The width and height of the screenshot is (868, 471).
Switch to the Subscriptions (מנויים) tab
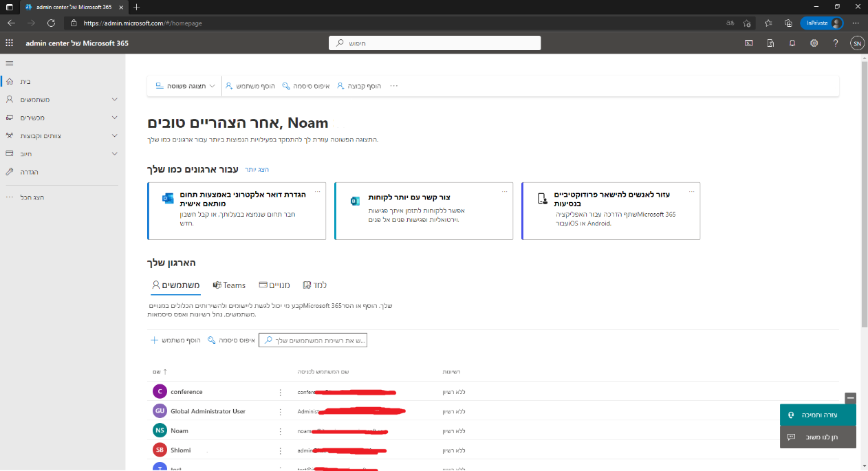point(274,285)
